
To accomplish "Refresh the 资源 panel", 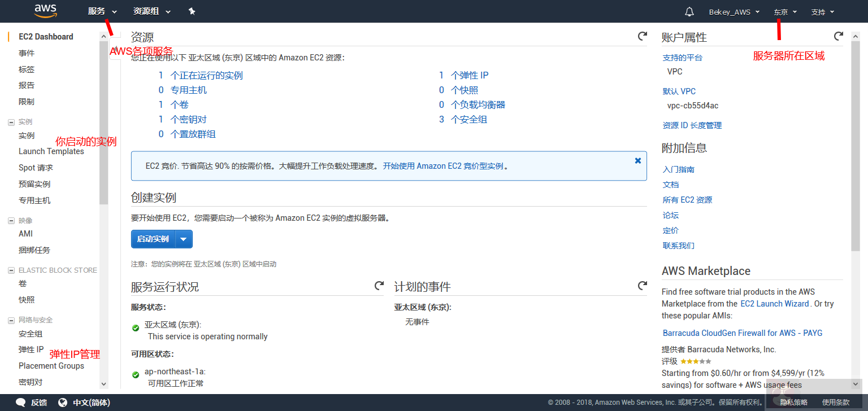I will coord(642,36).
